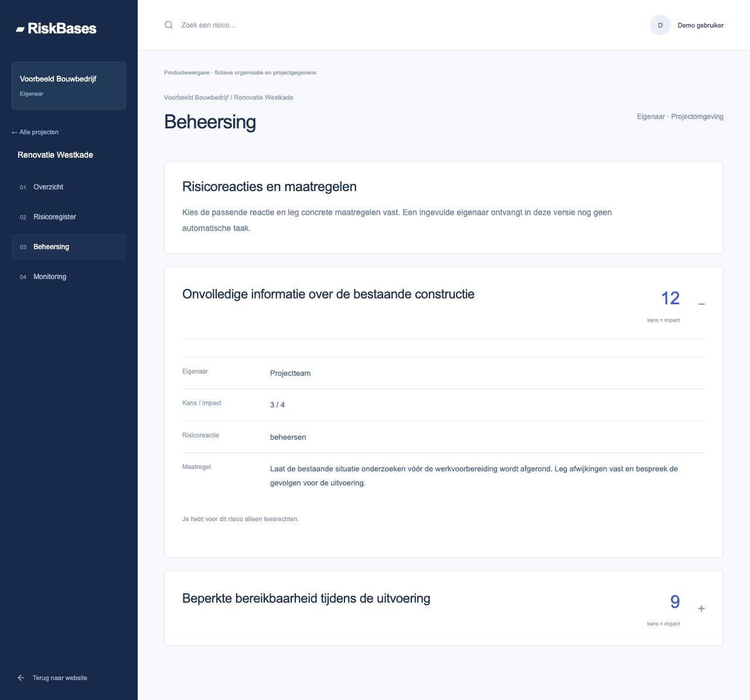This screenshot has width=750, height=700.
Task: Click the Eigenaar · Projectomgeving label
Action: 680,117
